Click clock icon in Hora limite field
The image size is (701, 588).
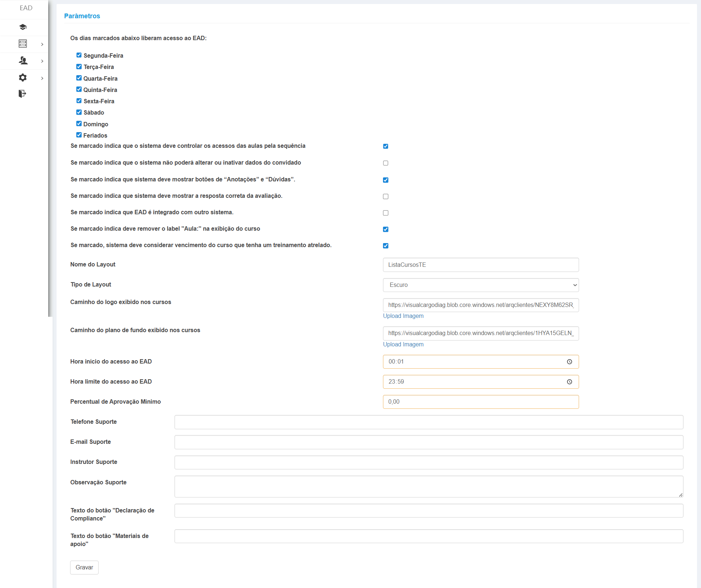(569, 382)
